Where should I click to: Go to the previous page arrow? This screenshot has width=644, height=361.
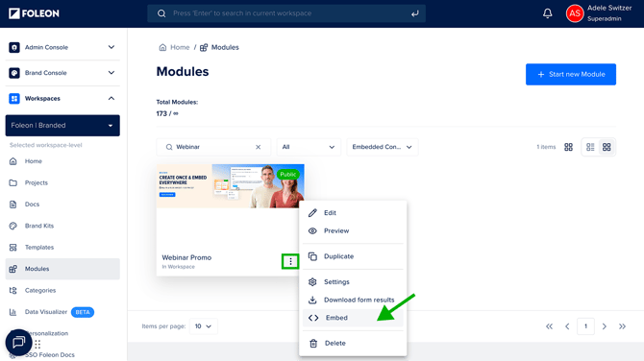click(567, 326)
